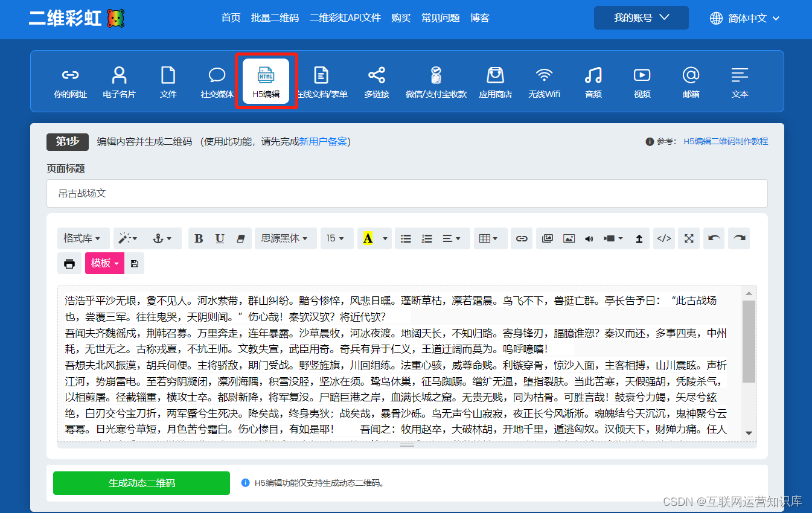This screenshot has height=513, width=812.
Task: Open the 我的账号 account dropdown
Action: click(641, 18)
